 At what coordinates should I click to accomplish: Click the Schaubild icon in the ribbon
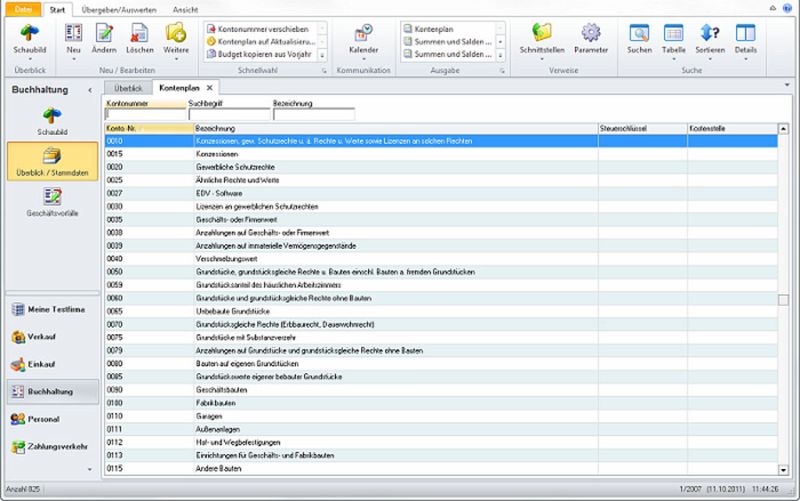29,35
